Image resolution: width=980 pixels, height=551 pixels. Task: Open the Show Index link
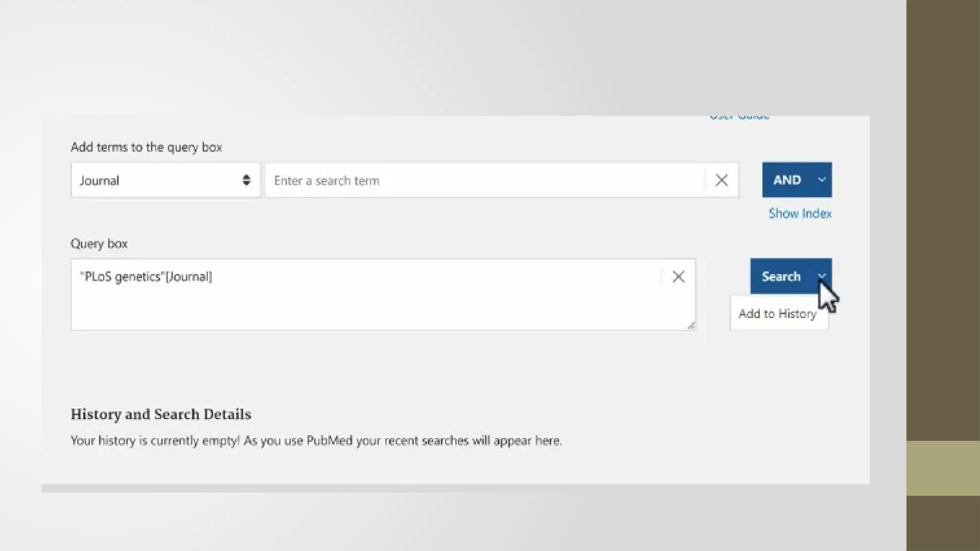pos(800,213)
